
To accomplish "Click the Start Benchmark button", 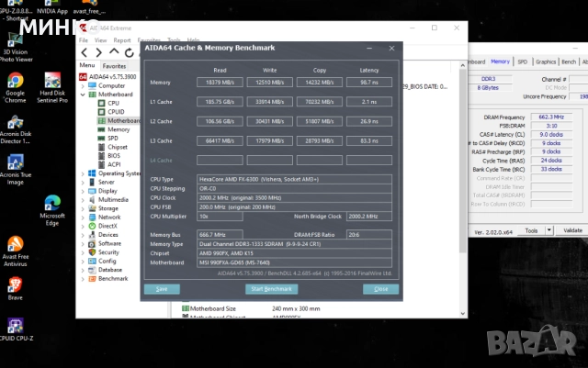I will click(270, 288).
